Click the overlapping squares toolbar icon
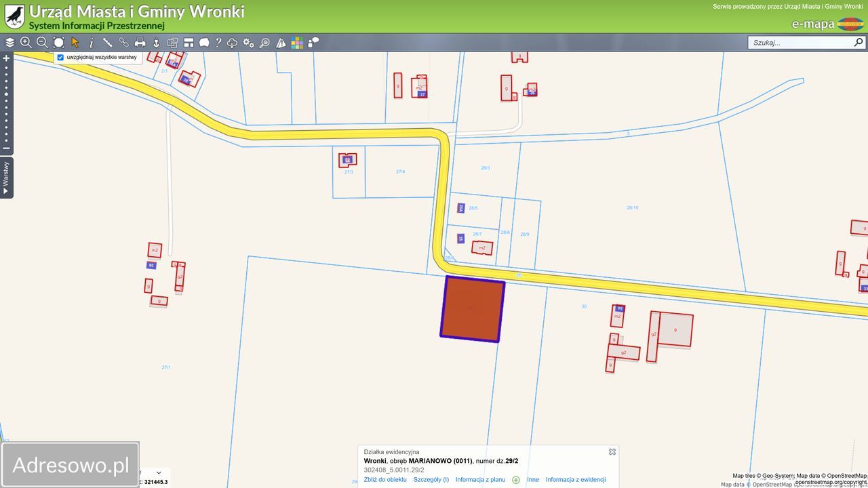868x488 pixels. [172, 43]
